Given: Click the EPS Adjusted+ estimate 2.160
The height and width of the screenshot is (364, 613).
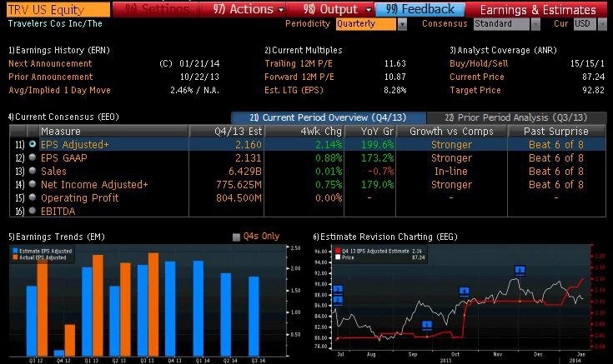Looking at the screenshot, I should 249,144.
